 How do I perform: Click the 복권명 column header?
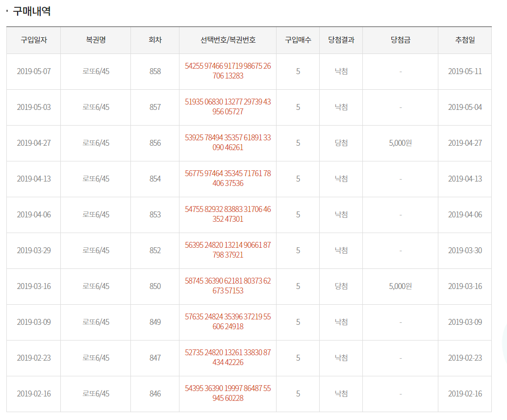[96, 40]
